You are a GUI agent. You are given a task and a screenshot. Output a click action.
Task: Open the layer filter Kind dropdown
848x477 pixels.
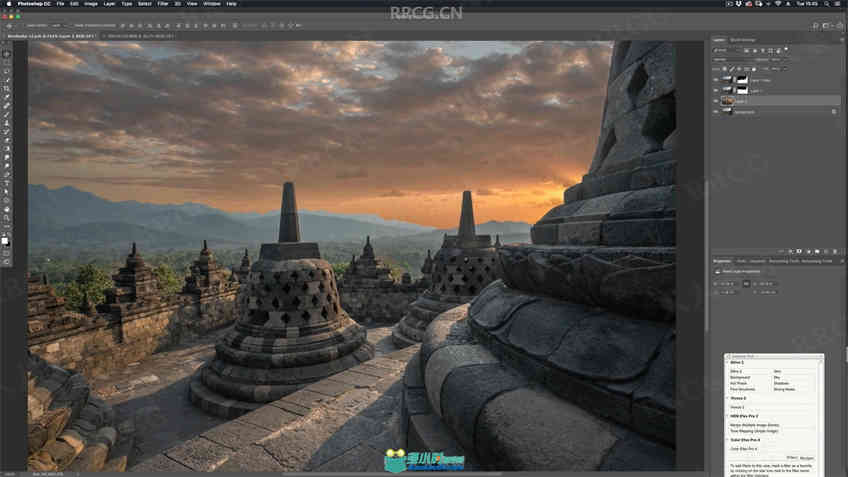[726, 50]
